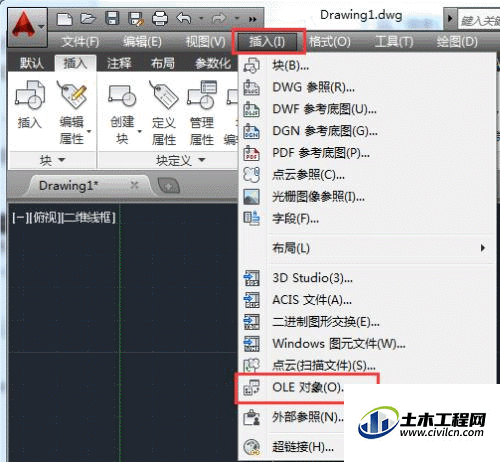Image resolution: width=500 pixels, height=462 pixels.
Task: Click the Save As icon
Action: pyautogui.click(x=136, y=19)
